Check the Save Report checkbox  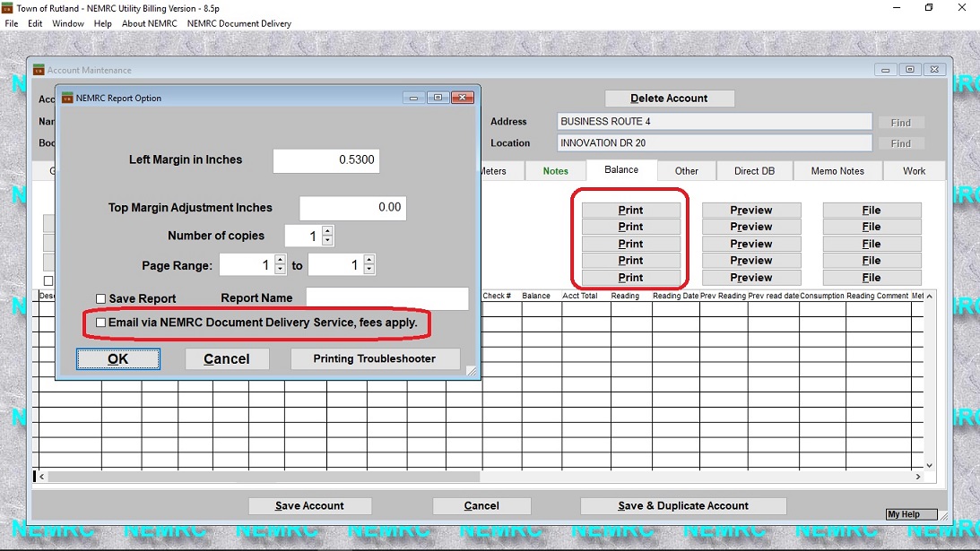[101, 298]
